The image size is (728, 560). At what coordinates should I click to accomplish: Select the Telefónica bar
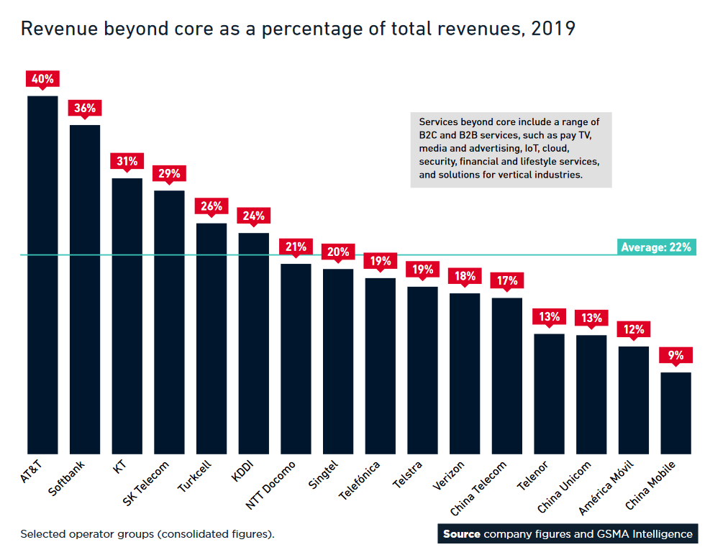point(381,366)
